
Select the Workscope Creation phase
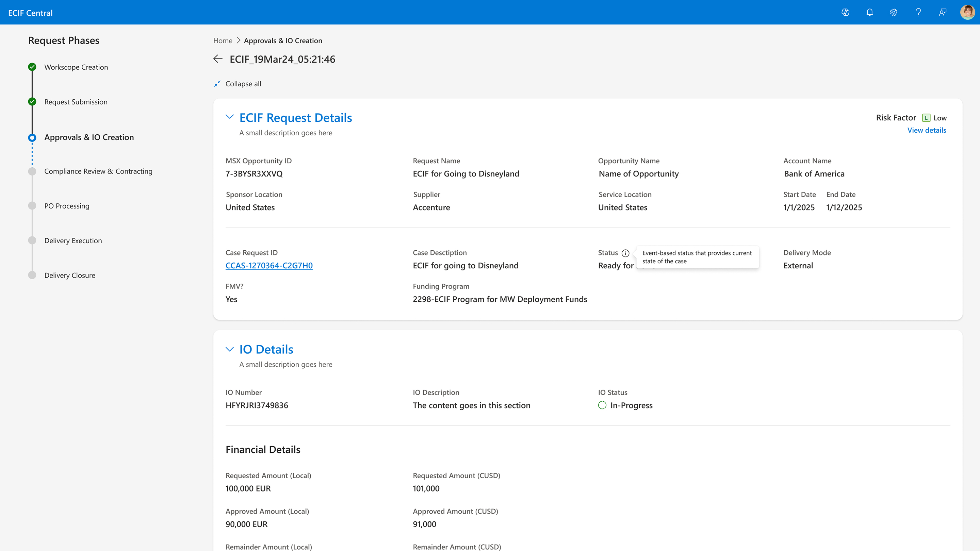coord(76,67)
